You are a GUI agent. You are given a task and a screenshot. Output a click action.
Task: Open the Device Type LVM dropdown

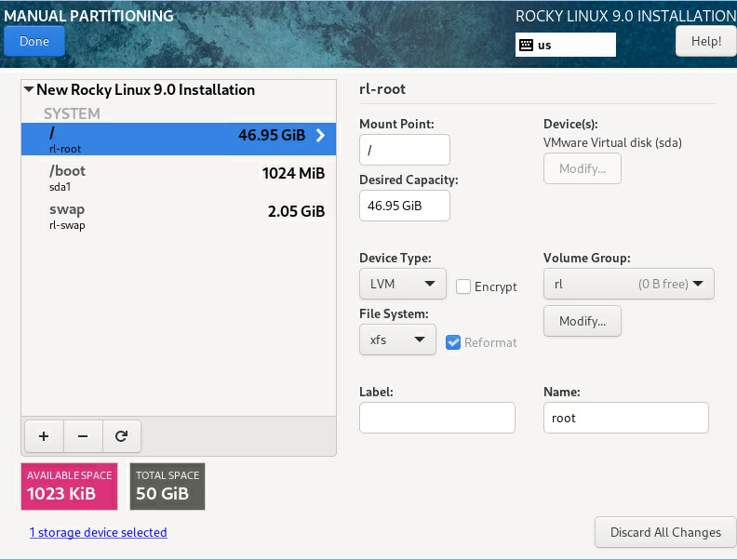tap(402, 284)
